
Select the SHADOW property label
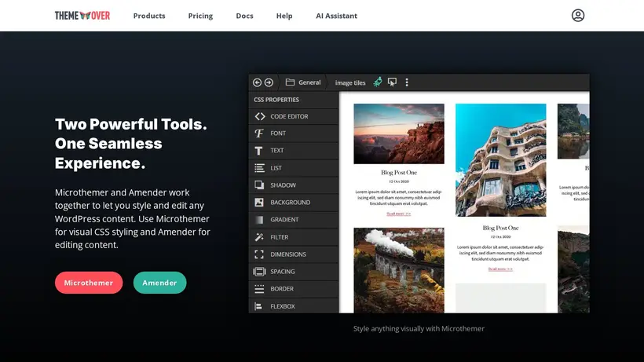[x=283, y=185]
